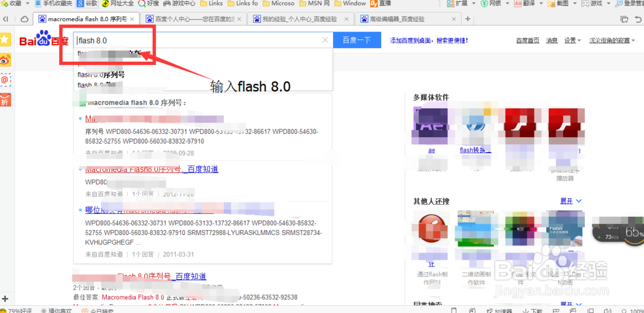The height and width of the screenshot is (313, 644).
Task: Open the @ mail sidebar icon
Action: click(5, 80)
